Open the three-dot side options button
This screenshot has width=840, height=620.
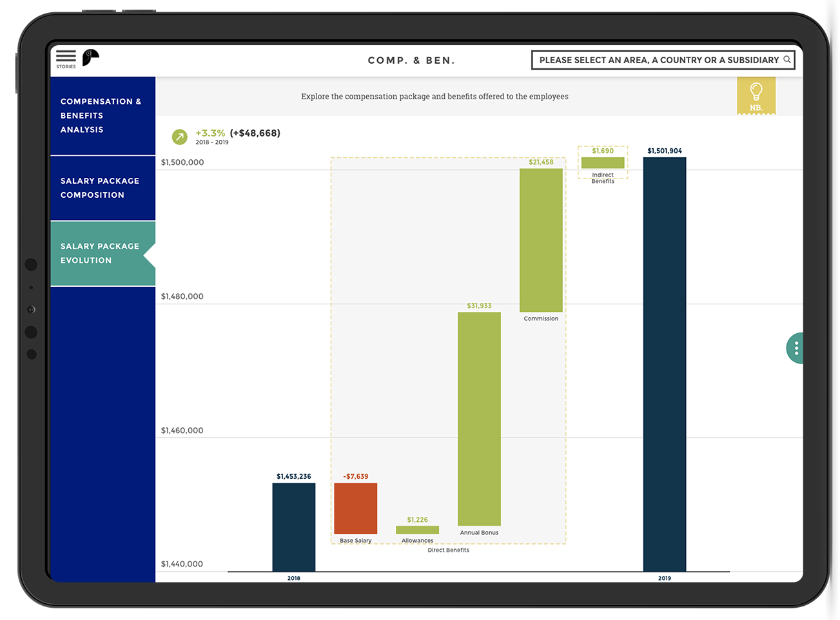pos(796,349)
